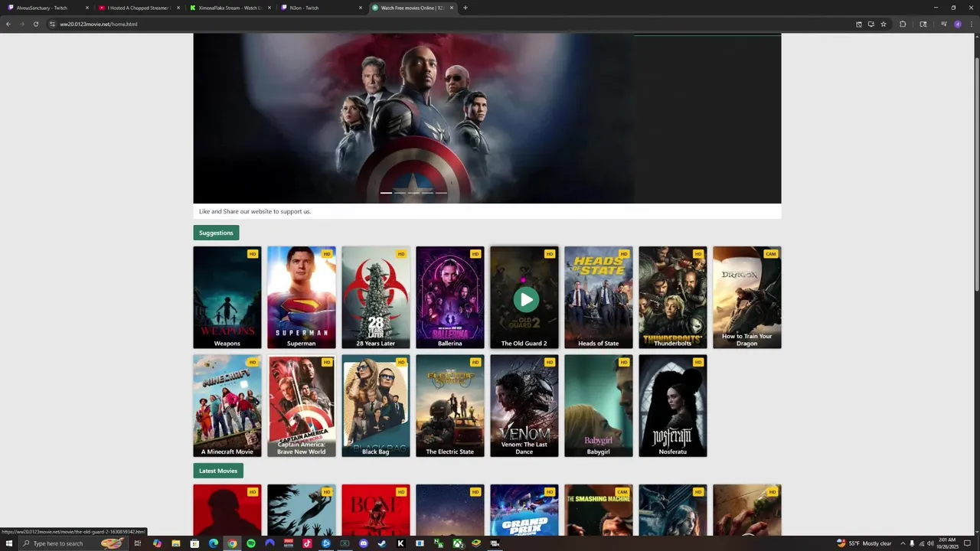This screenshot has height=551, width=980.
Task: Open Captain America: Brave New World poster
Action: pos(302,406)
